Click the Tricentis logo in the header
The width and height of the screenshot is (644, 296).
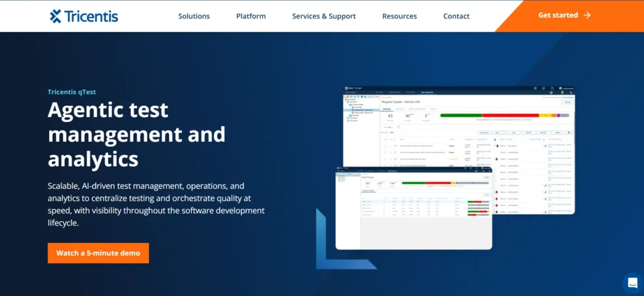tap(84, 16)
